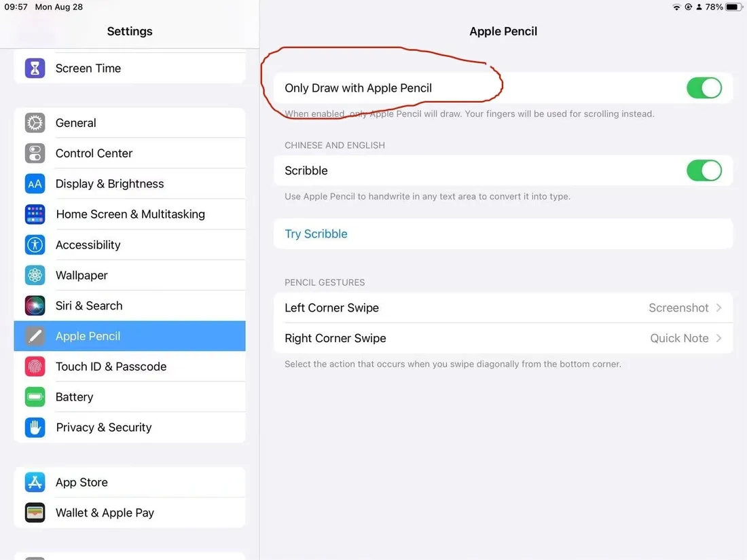
Task: Open Right Corner Swipe chevron
Action: 719,339
